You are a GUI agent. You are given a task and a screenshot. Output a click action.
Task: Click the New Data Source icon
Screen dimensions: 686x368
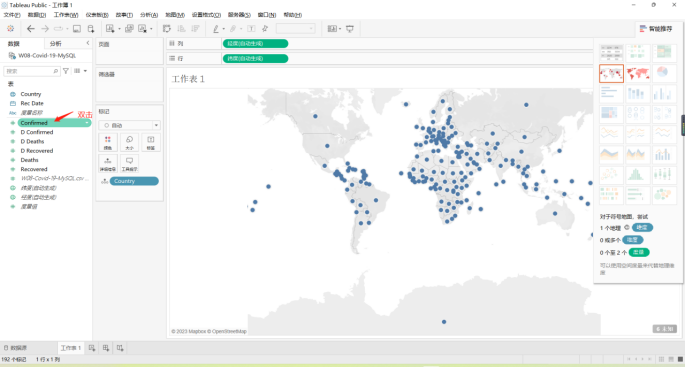[x=91, y=29]
